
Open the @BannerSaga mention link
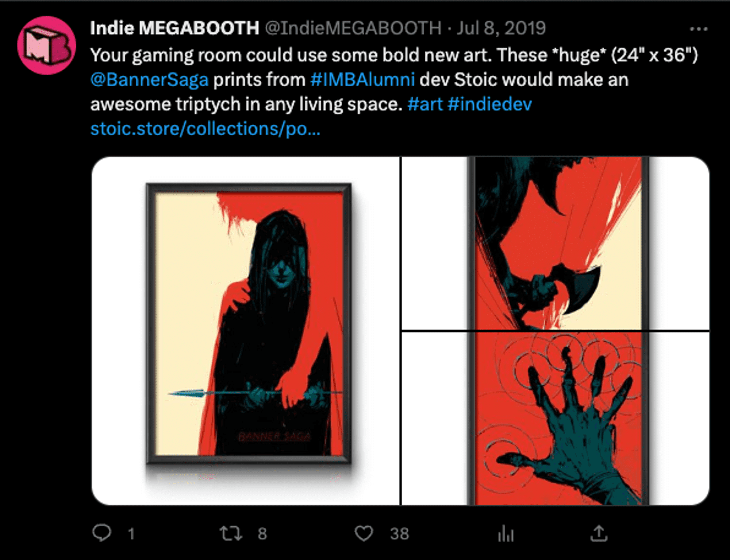pos(150,80)
